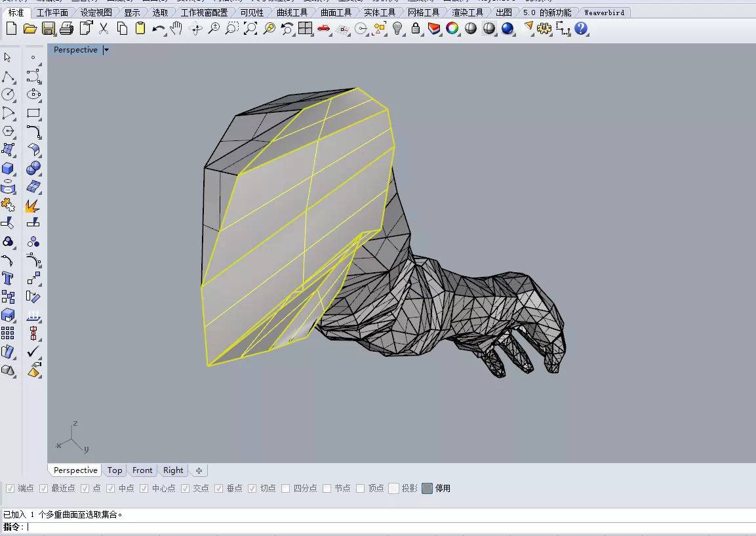Disable the 端点 endpoint snap checkbox

point(9,488)
